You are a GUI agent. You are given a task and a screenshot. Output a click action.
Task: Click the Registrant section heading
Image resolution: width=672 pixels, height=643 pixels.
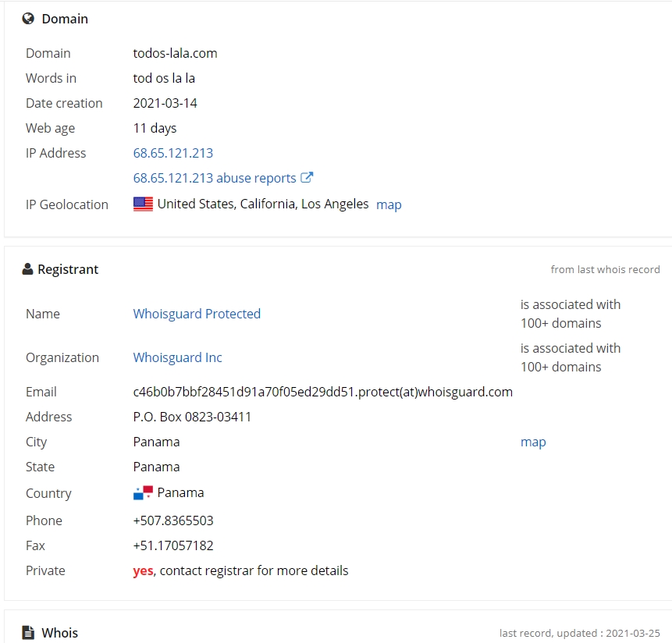coord(68,269)
